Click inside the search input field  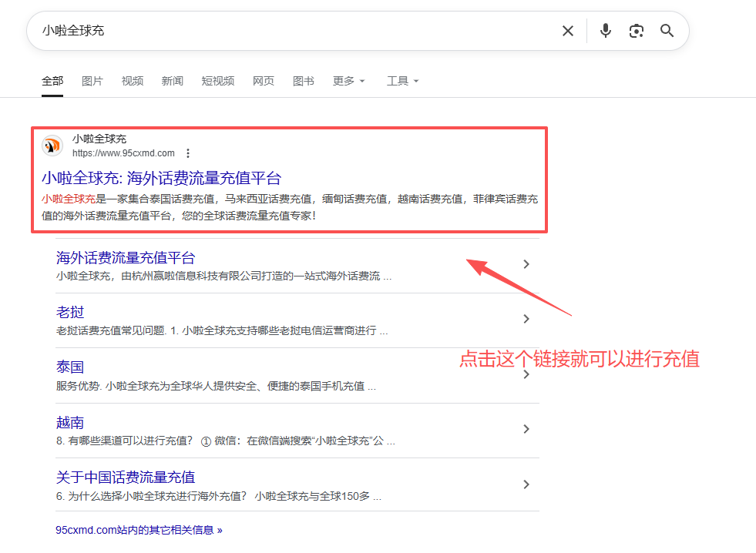tap(231, 31)
